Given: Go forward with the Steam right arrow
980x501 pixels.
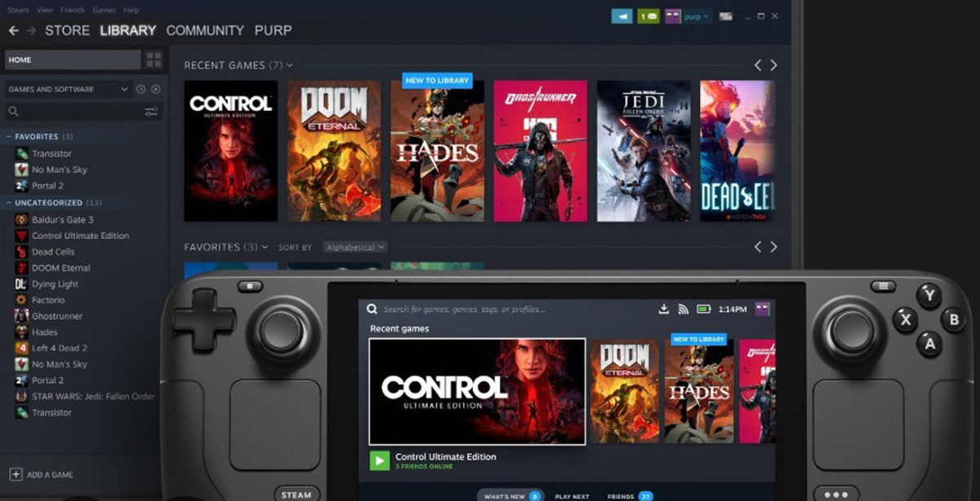Looking at the screenshot, I should (x=31, y=30).
